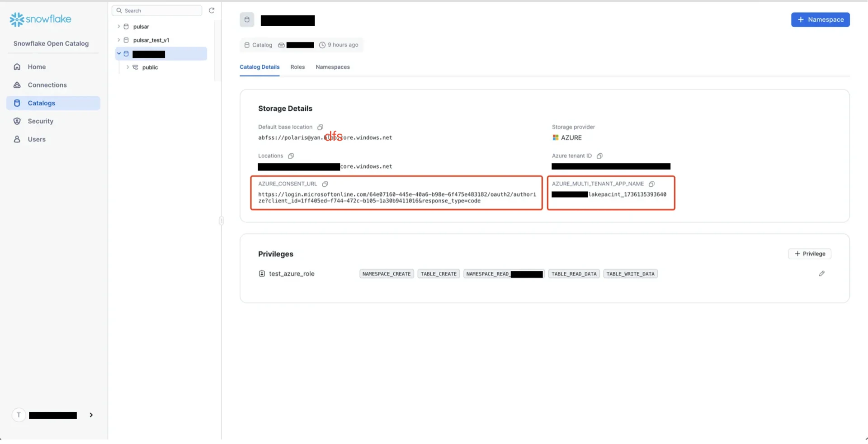The height and width of the screenshot is (444, 868).
Task: Select the pulsar catalog
Action: 141,27
